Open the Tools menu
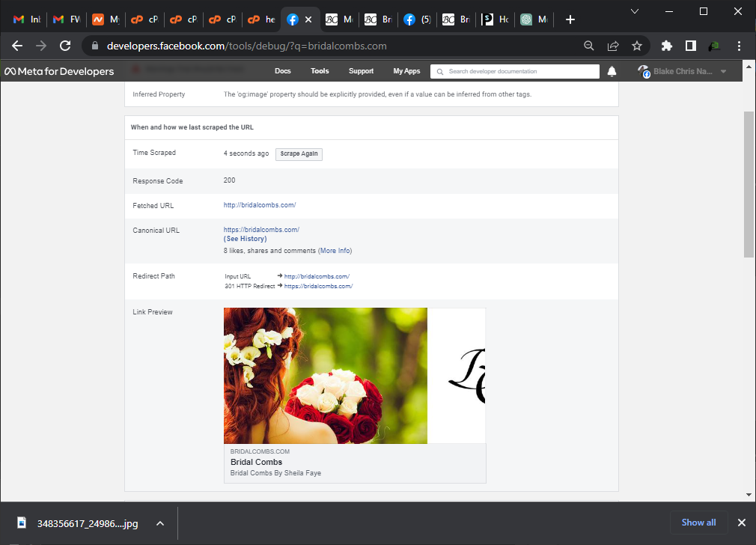Image resolution: width=756 pixels, height=545 pixels. coord(320,71)
